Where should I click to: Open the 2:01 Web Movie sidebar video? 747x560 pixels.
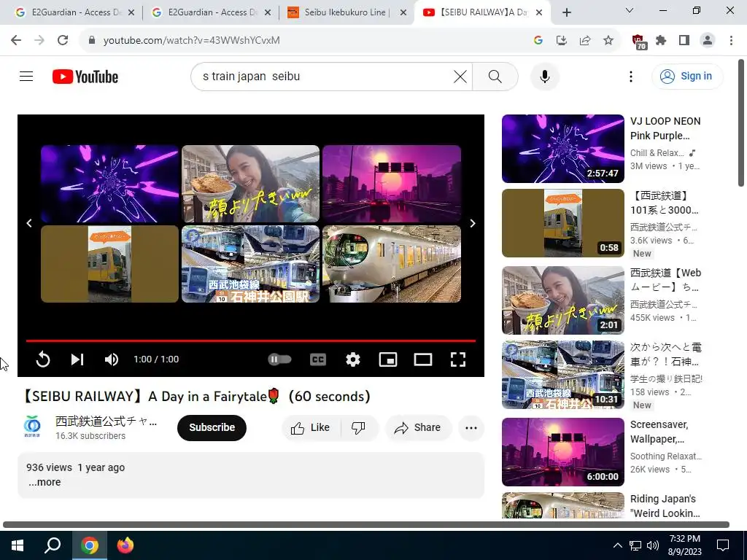pos(562,300)
